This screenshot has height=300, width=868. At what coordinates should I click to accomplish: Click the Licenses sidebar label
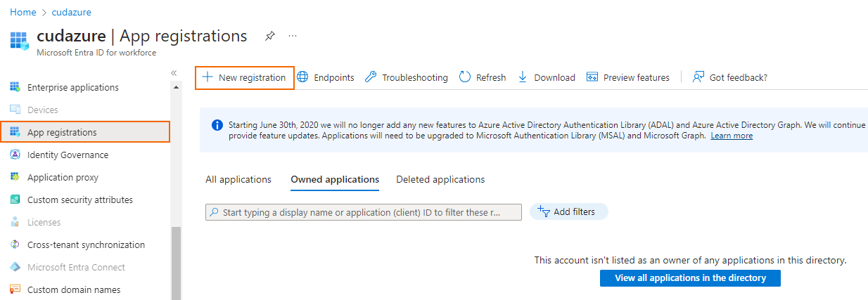click(x=44, y=222)
